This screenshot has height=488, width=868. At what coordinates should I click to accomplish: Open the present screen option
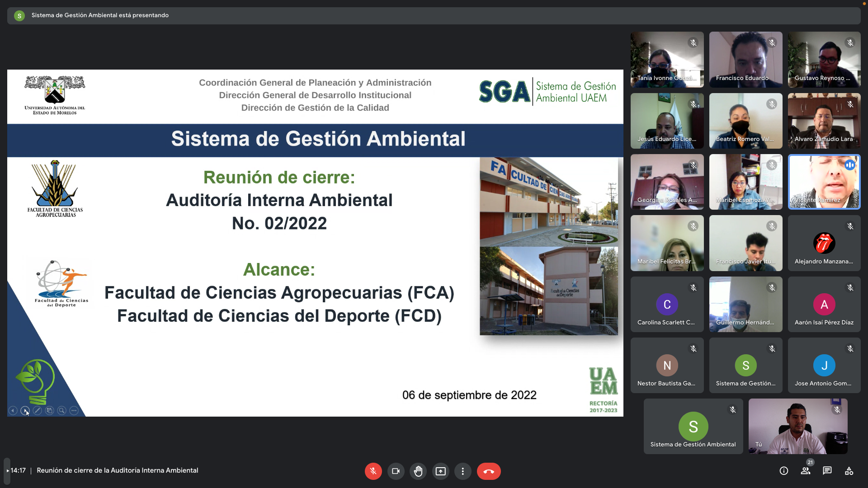point(440,471)
